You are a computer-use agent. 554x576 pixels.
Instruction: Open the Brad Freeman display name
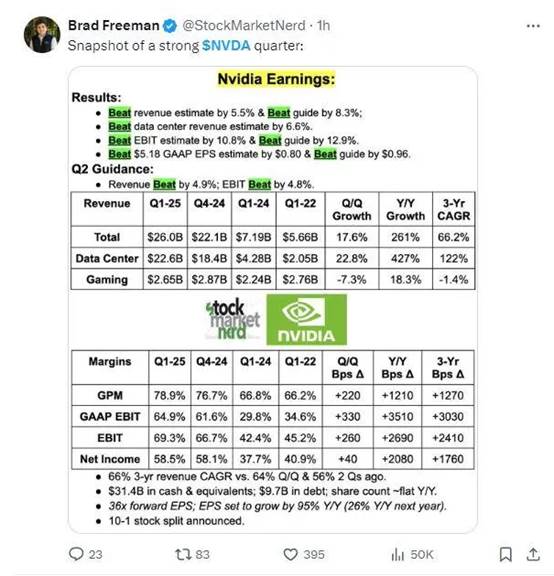click(114, 25)
